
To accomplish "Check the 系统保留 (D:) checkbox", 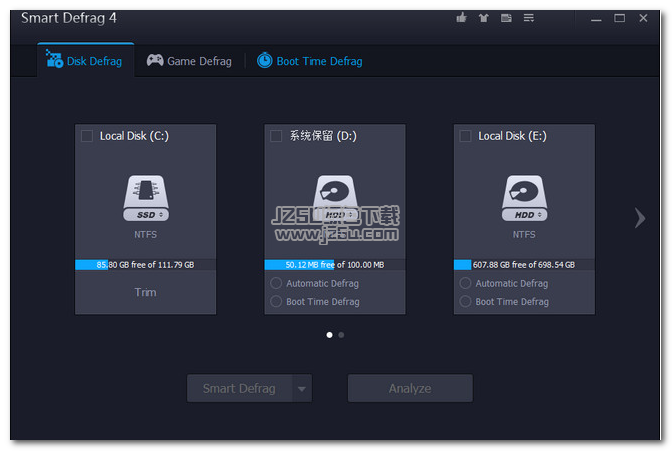I will click(x=276, y=136).
